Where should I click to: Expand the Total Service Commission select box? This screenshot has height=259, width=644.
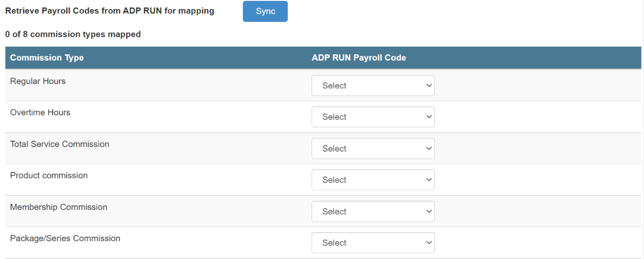tap(373, 149)
